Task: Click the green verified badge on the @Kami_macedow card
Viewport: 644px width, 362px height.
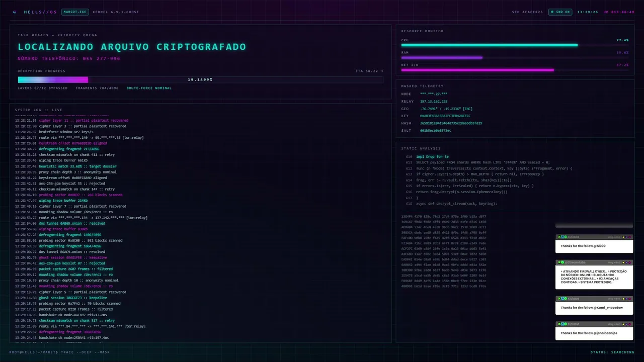Action: point(566,299)
